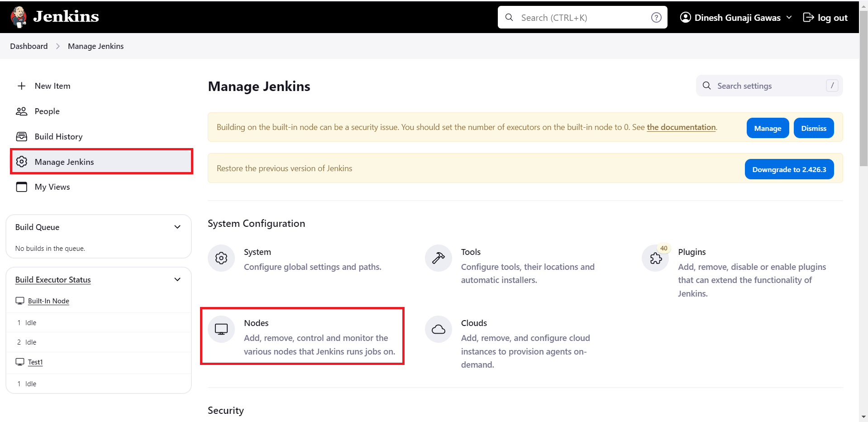Click the People group icon
868x422 pixels.
click(21, 111)
